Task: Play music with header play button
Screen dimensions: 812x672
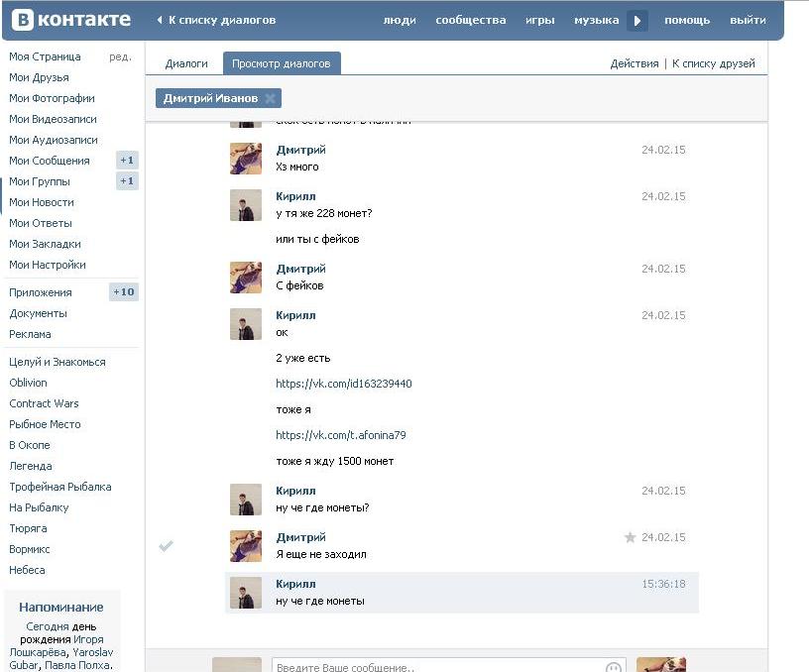Action: coord(638,21)
